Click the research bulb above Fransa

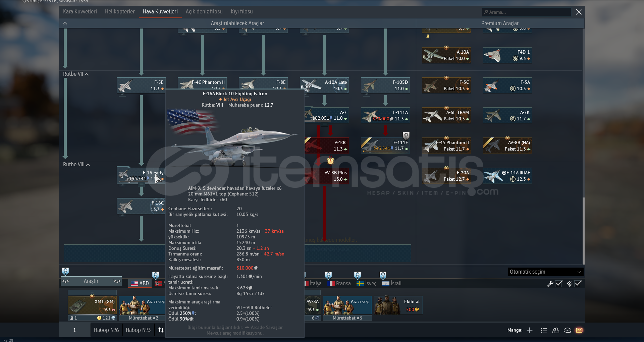tap(328, 275)
